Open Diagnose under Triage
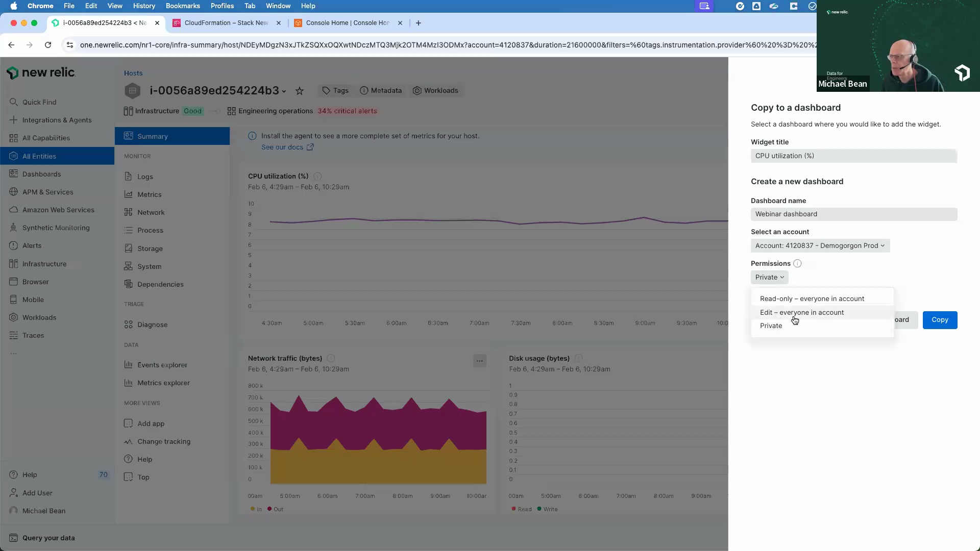 145,324
